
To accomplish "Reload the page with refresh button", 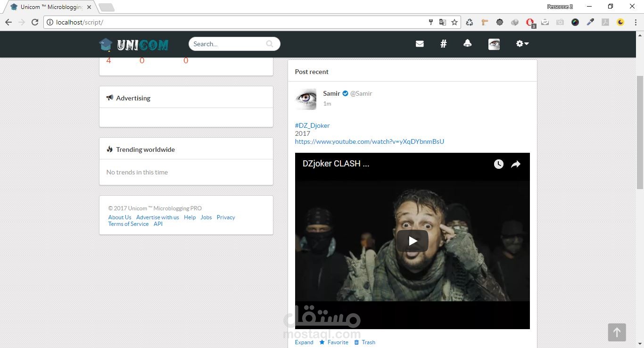I will tap(35, 22).
